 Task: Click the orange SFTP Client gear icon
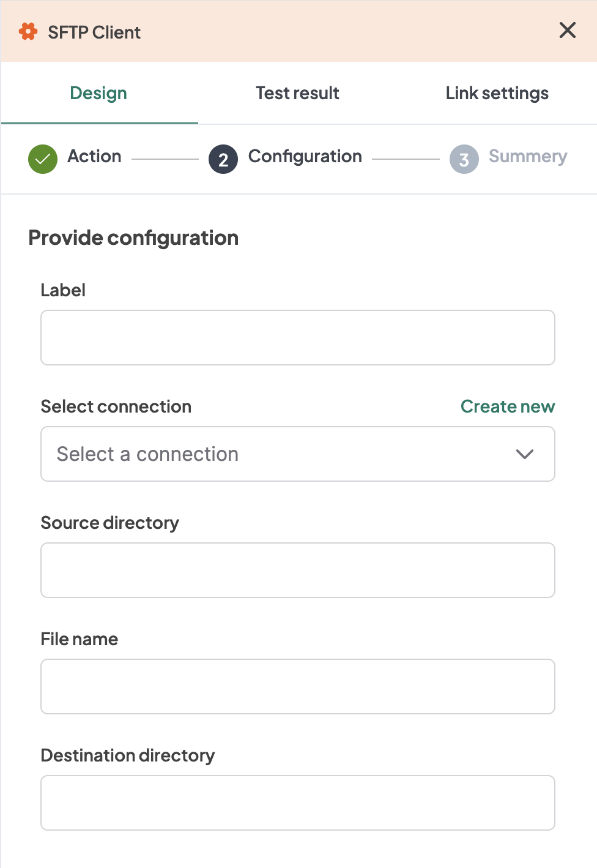coord(28,31)
